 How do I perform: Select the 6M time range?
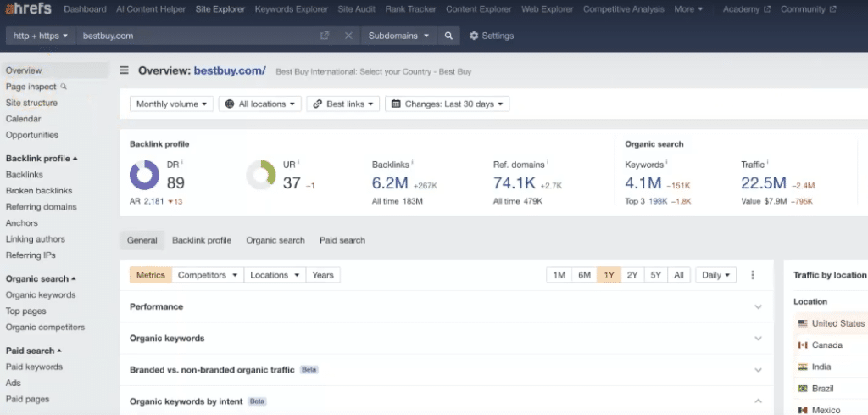(585, 275)
